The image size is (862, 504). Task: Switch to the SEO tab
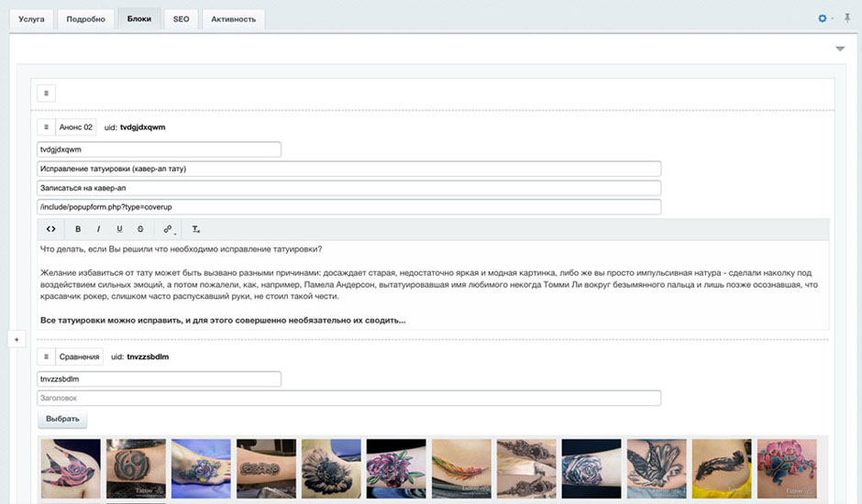click(x=181, y=18)
